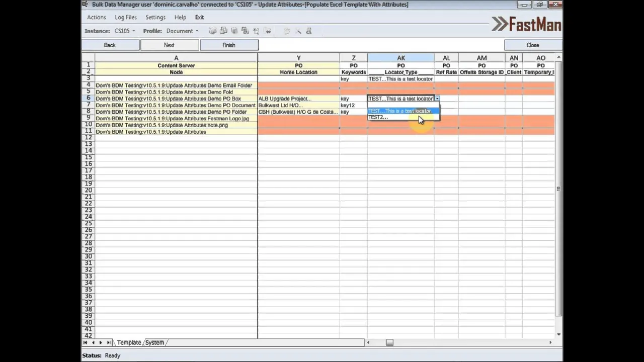Jump to last sheet tab arrow
This screenshot has height=362, width=644.
click(108, 342)
